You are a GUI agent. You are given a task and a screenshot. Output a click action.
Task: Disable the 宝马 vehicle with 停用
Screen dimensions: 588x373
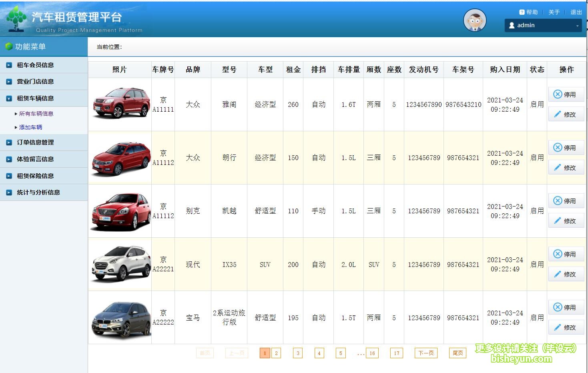click(x=566, y=307)
